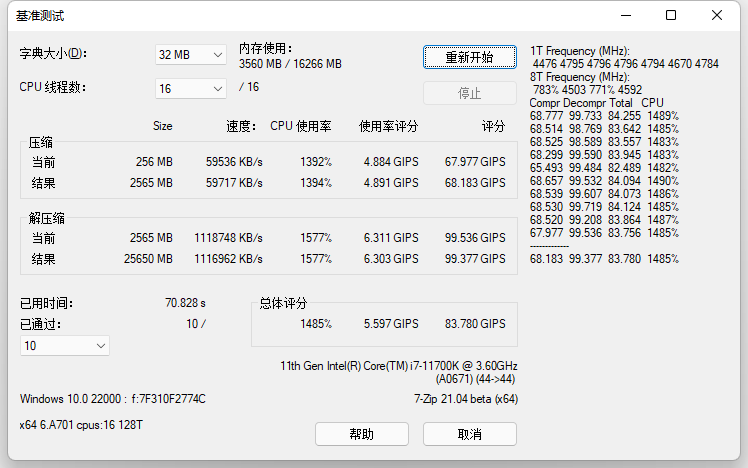Dismiss the dialog using the 取消 button
This screenshot has height=468, width=748.
(x=469, y=434)
